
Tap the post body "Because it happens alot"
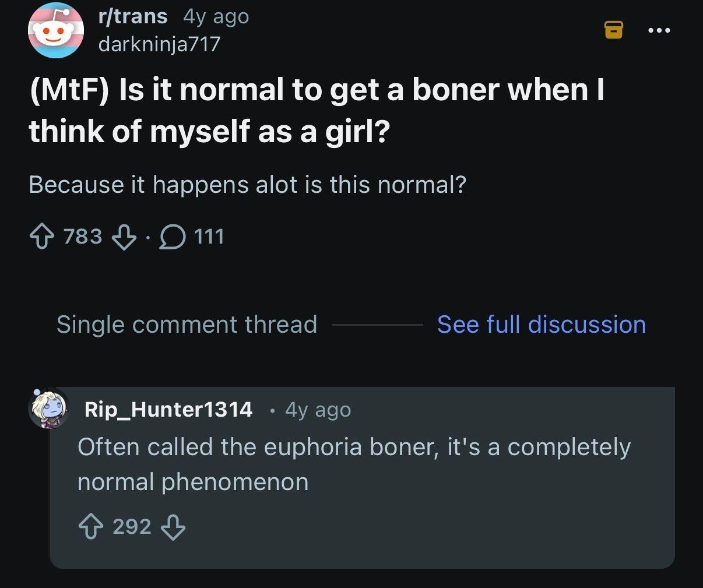click(247, 185)
